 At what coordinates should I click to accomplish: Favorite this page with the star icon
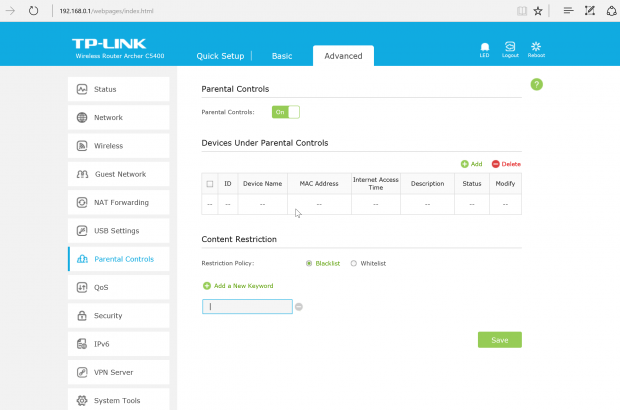(x=538, y=10)
